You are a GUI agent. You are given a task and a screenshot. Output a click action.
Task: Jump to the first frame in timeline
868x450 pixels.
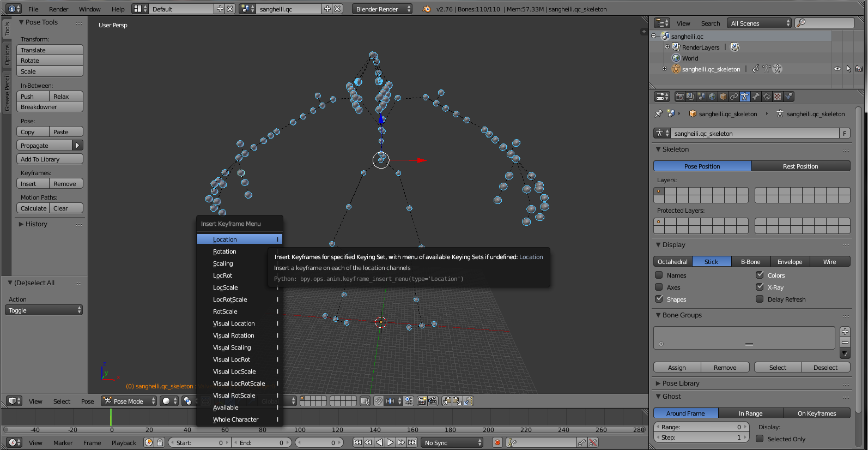(x=357, y=442)
